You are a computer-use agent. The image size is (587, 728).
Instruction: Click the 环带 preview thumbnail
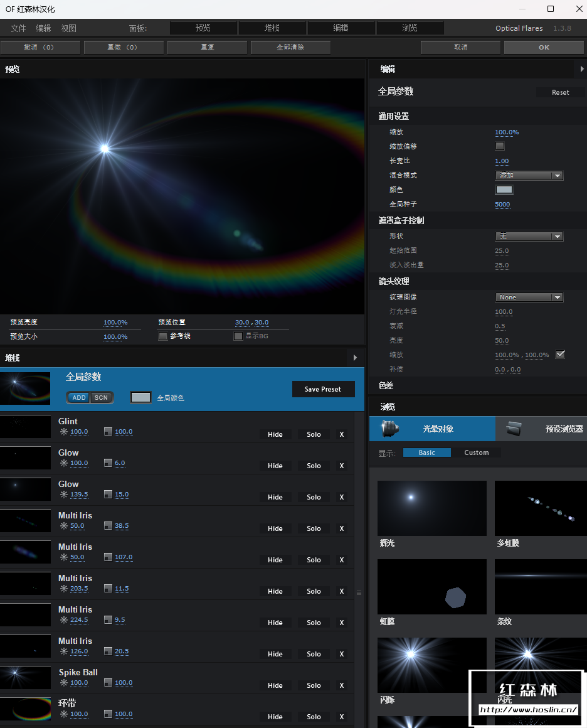click(26, 709)
